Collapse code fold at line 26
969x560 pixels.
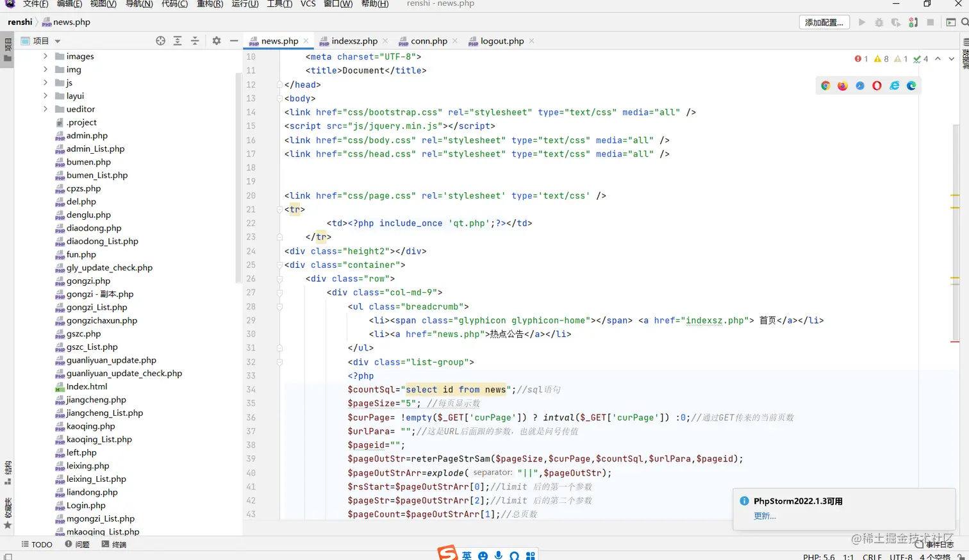(279, 279)
